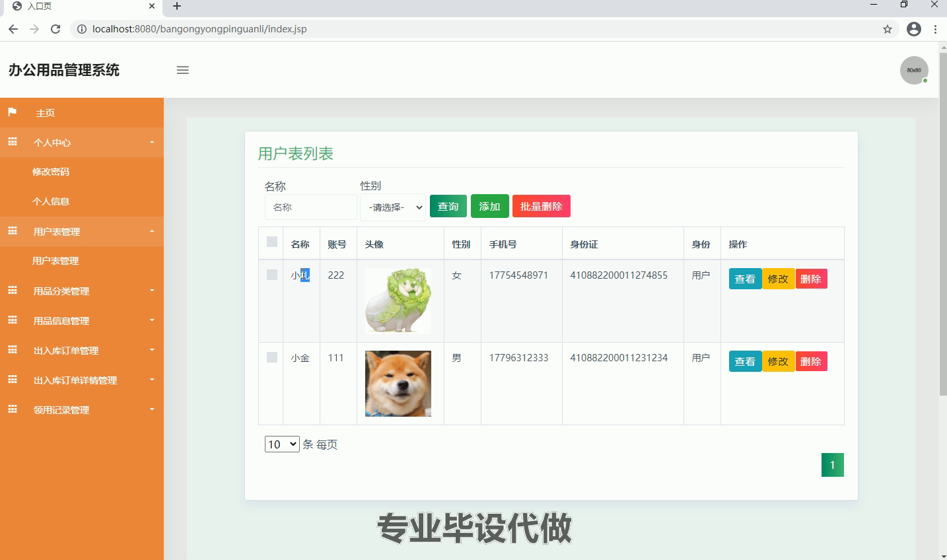Click account number 111 cell
Image resolution: width=947 pixels, height=560 pixels.
pos(335,357)
